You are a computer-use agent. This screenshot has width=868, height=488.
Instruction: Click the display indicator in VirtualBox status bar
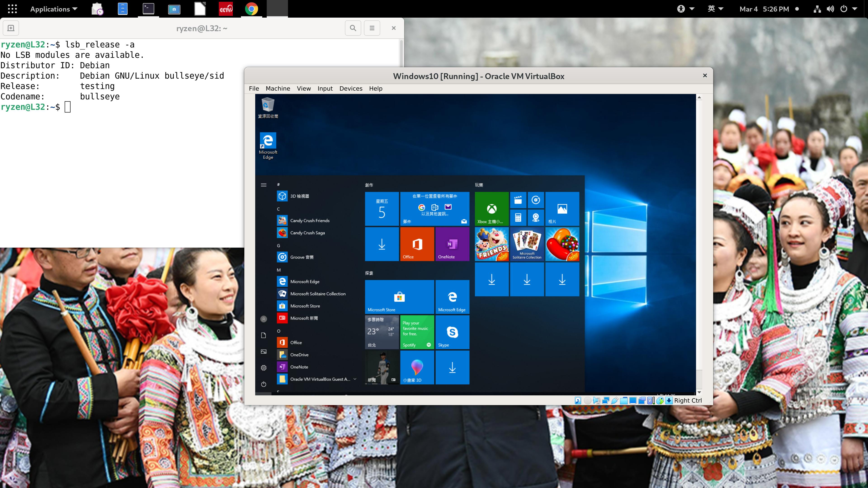[633, 400]
